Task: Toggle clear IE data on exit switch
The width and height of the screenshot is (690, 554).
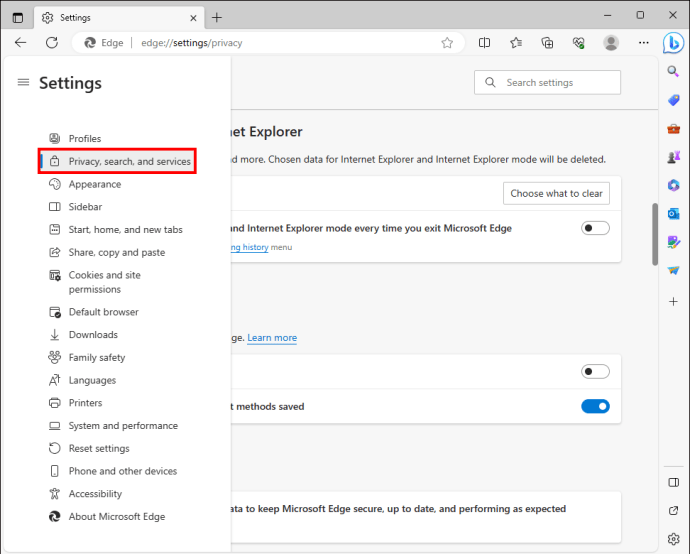Action: pyautogui.click(x=595, y=228)
